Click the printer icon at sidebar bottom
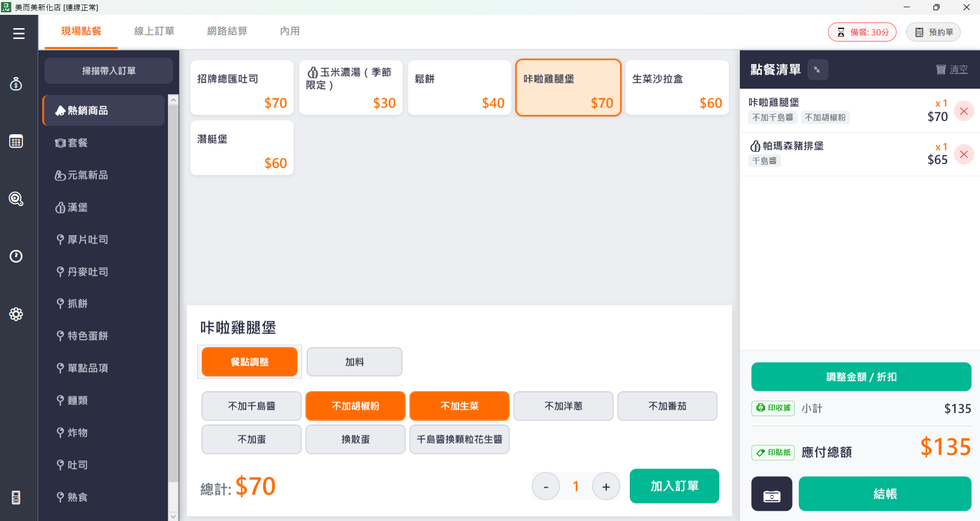Viewport: 980px width, 521px height. [x=17, y=496]
